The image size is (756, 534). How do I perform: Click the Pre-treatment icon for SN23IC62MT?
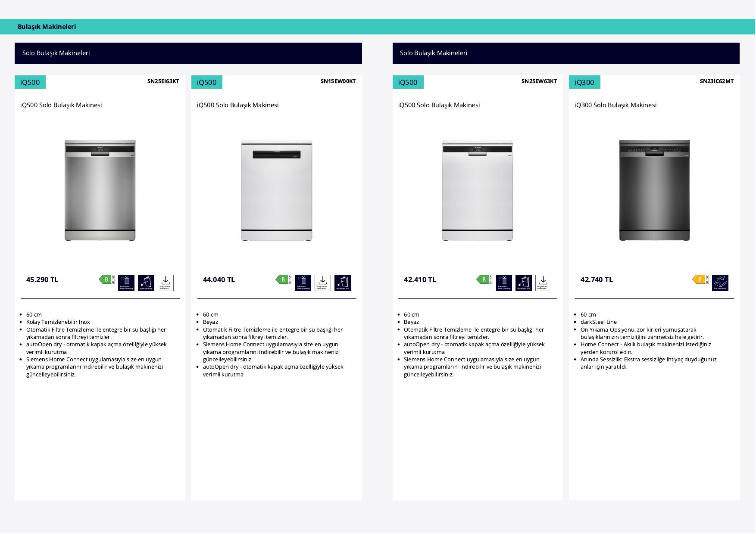[x=720, y=283]
